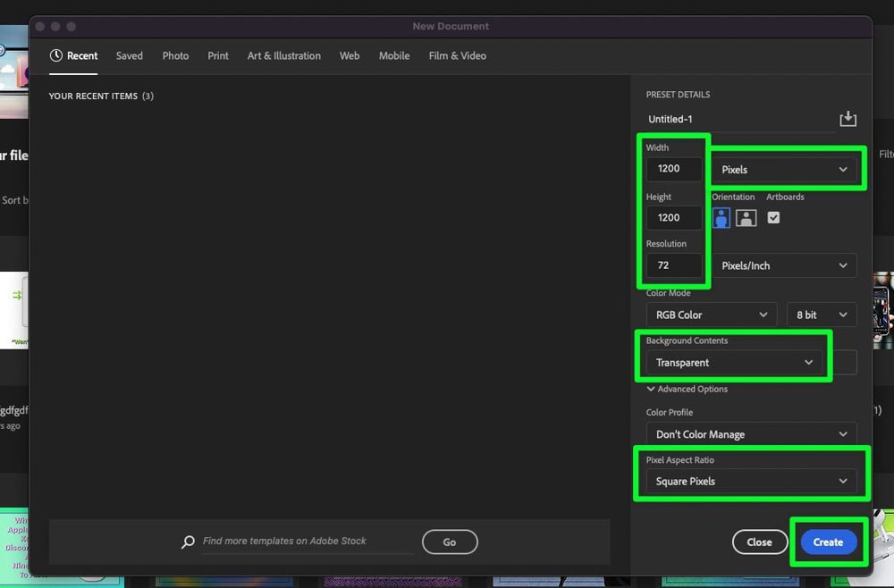894x588 pixels.
Task: Open the Transparent background contents dropdown
Action: [x=733, y=362]
